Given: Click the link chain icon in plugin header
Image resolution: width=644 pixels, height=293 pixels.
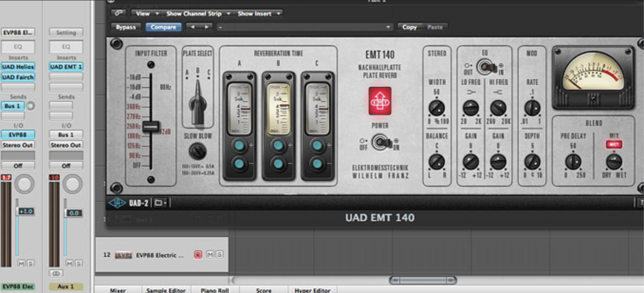Looking at the screenshot, I should [x=119, y=13].
